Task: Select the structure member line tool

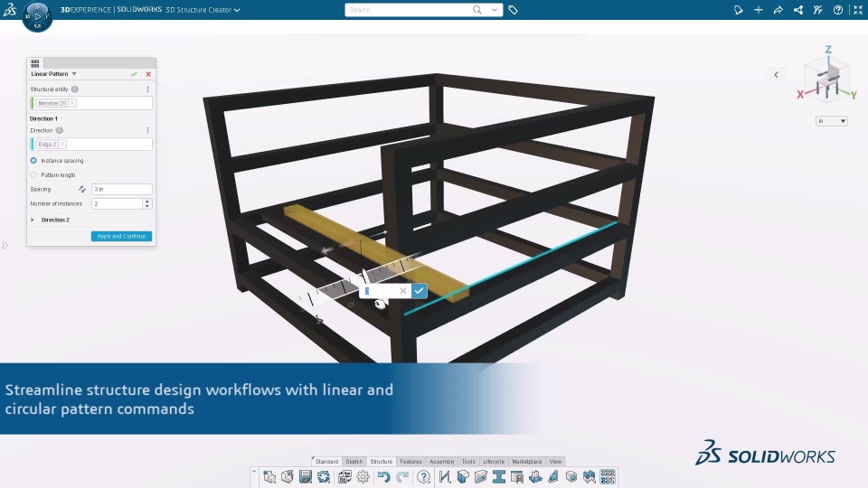Action: tap(445, 476)
